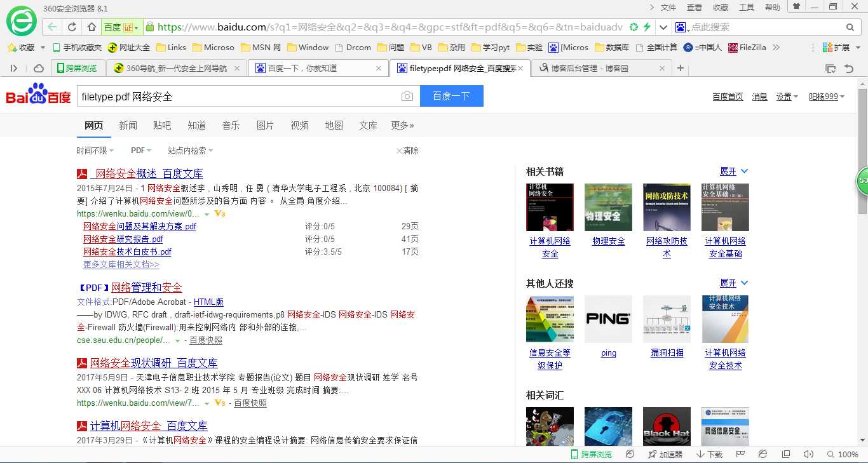
Task: Open 网络安全技术白皮书.pdf link
Action: point(127,252)
